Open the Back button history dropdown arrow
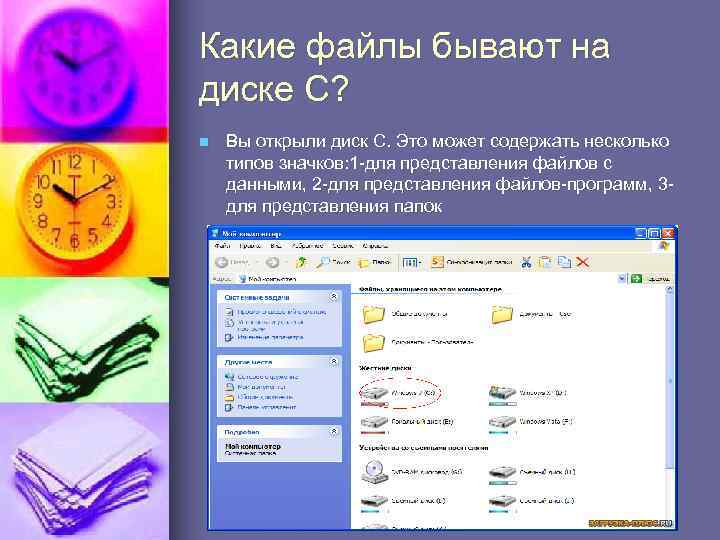The width and height of the screenshot is (720, 540). coord(257,262)
